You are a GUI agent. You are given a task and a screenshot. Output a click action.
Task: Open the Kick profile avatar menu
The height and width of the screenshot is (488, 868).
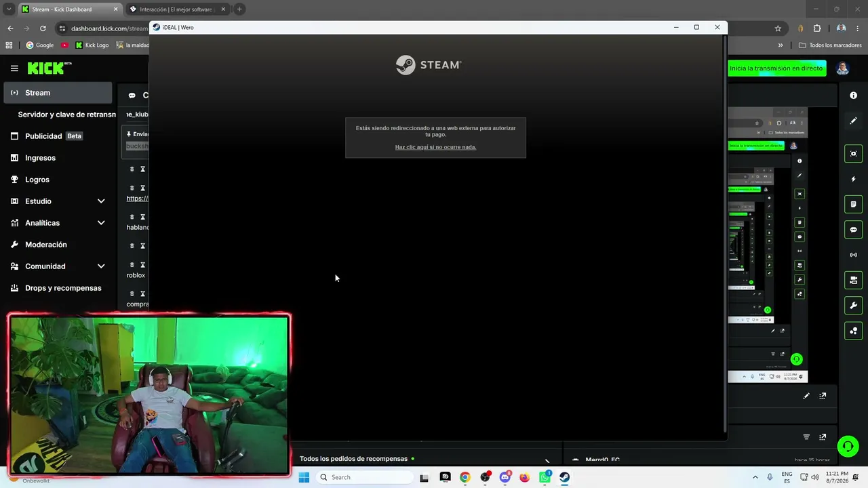pos(842,68)
